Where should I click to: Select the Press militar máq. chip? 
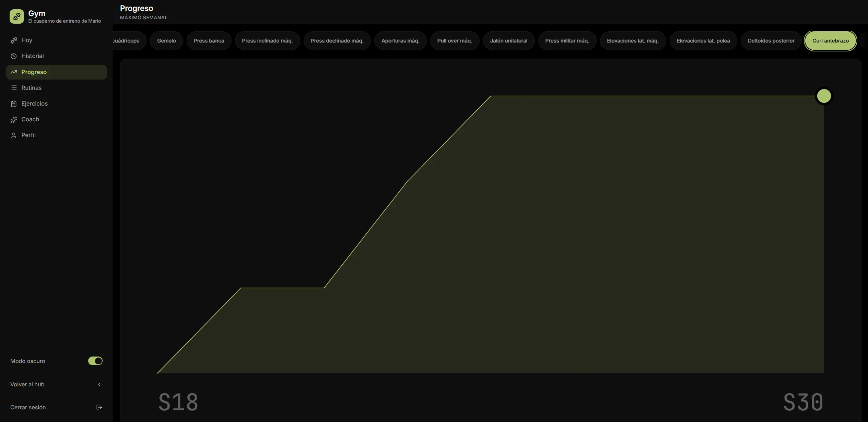567,41
